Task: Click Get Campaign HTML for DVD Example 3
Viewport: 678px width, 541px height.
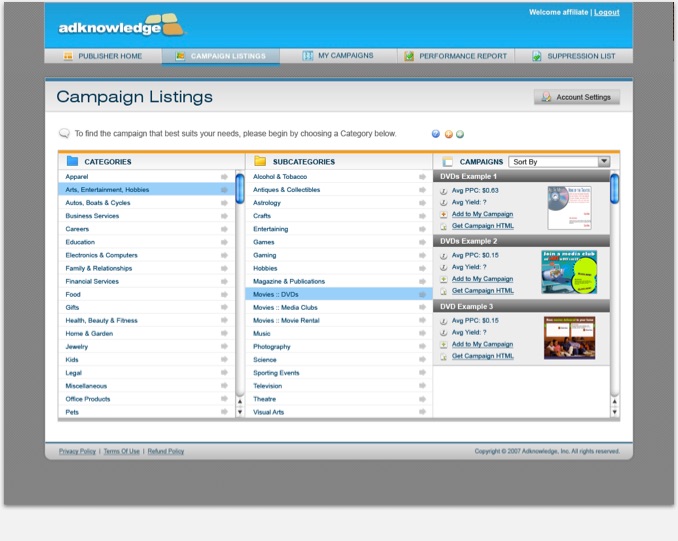Action: click(483, 356)
